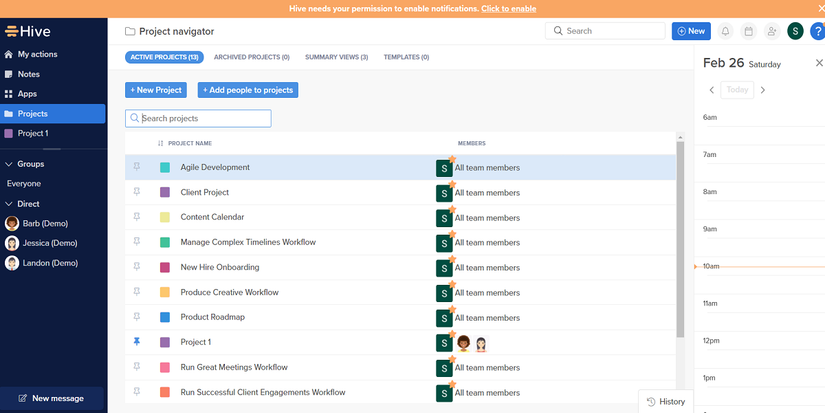
Task: Click Jessica's avatar in Project 1 members
Action: [x=481, y=344]
